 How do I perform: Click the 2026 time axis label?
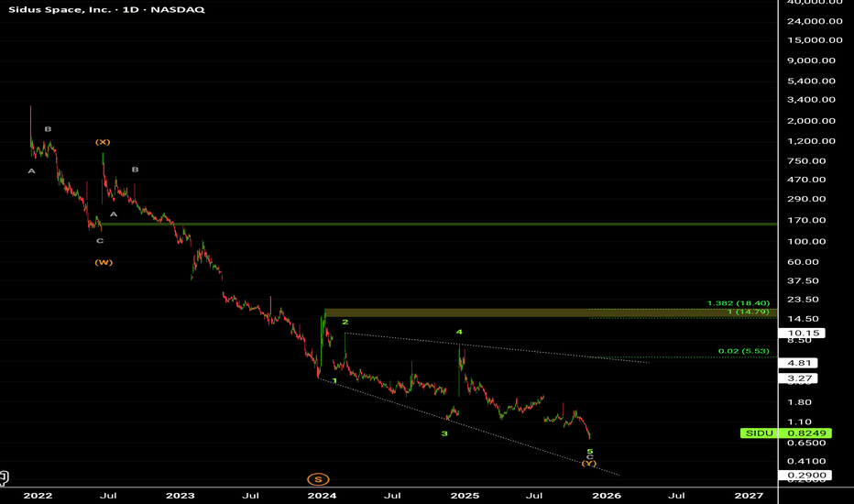[607, 495]
